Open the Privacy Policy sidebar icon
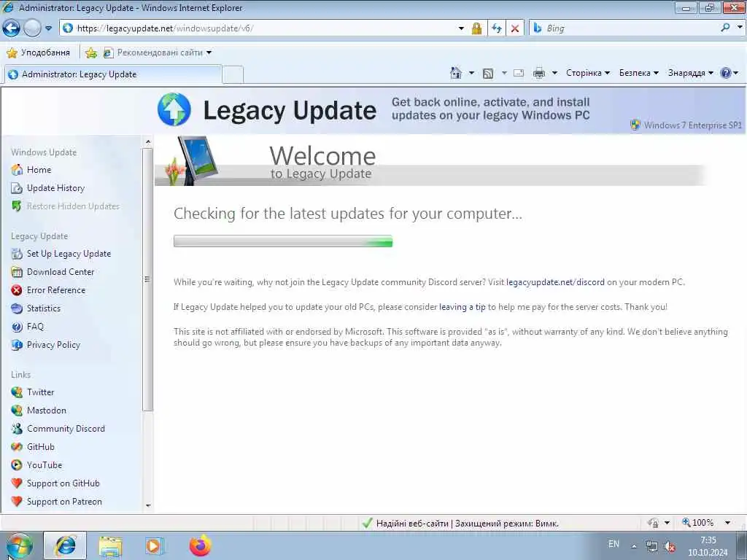The height and width of the screenshot is (560, 747). click(17, 345)
